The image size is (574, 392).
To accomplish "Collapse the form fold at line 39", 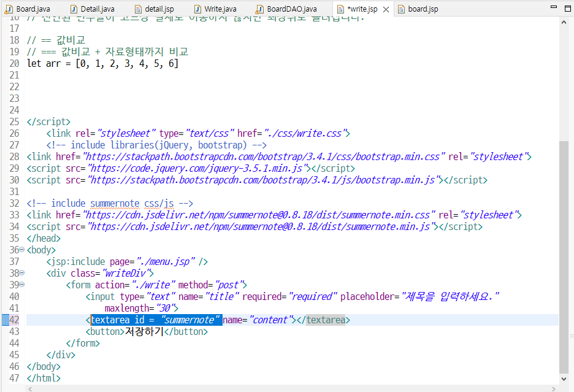I will coord(21,285).
